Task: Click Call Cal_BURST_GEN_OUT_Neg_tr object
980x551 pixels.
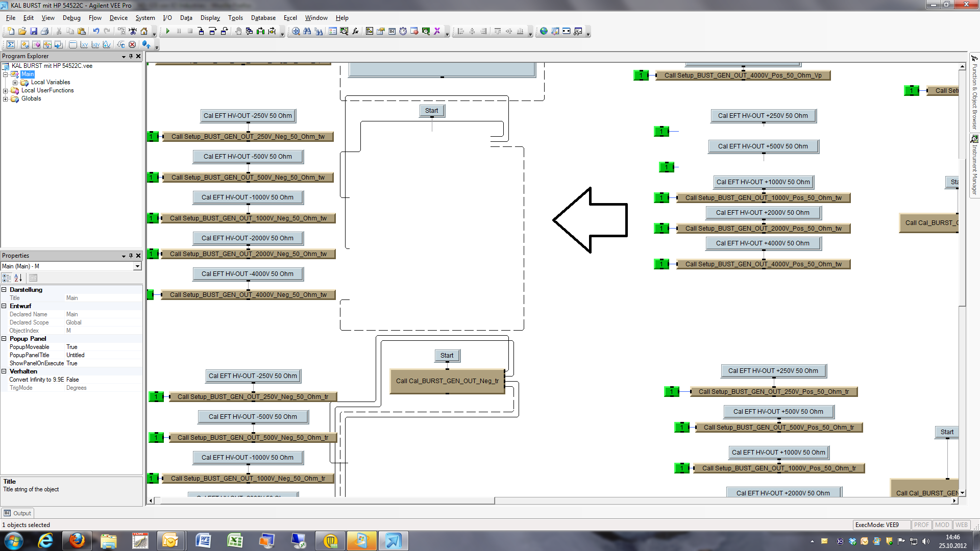Action: (447, 381)
